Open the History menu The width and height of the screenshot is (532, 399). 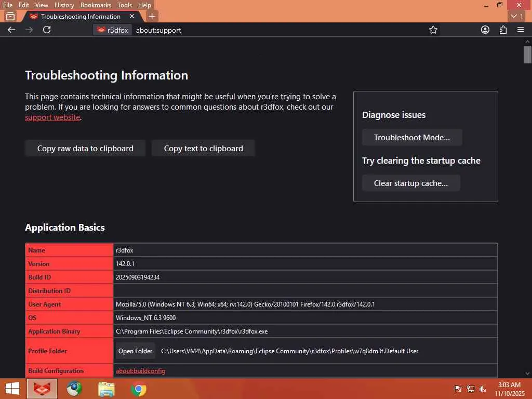(x=64, y=5)
